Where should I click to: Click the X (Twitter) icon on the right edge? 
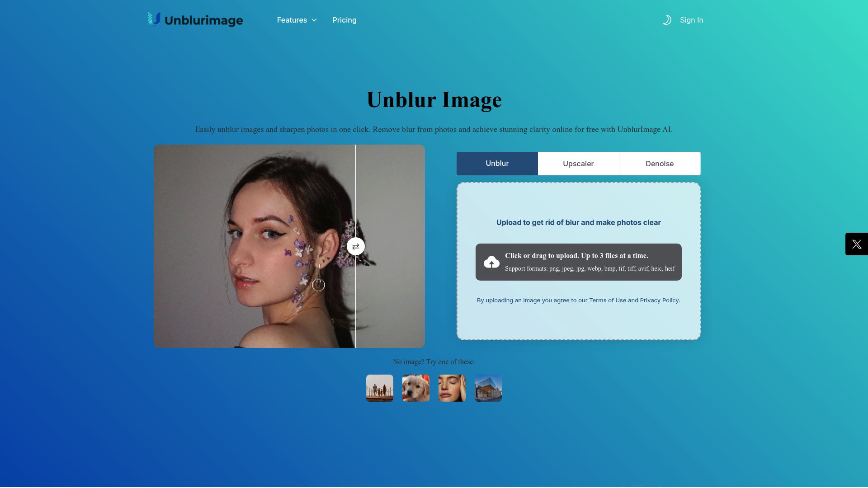tap(857, 244)
